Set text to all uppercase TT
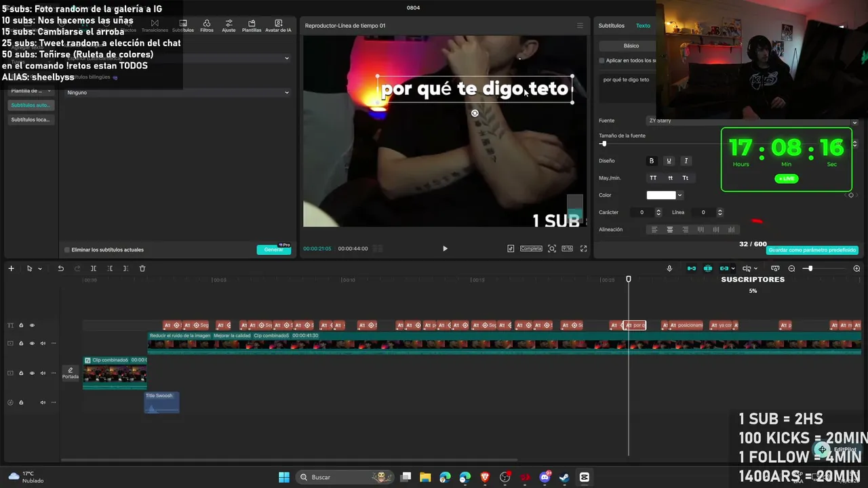 point(653,178)
